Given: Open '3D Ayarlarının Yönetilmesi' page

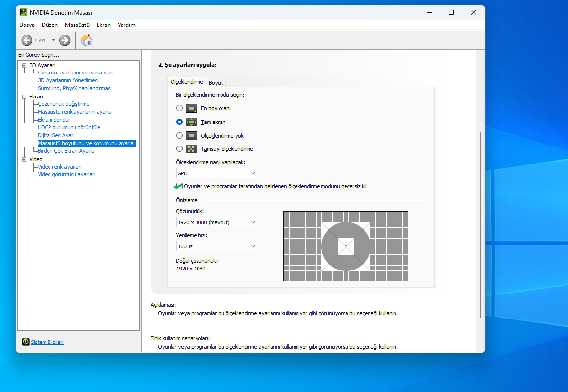Looking at the screenshot, I should pos(68,80).
